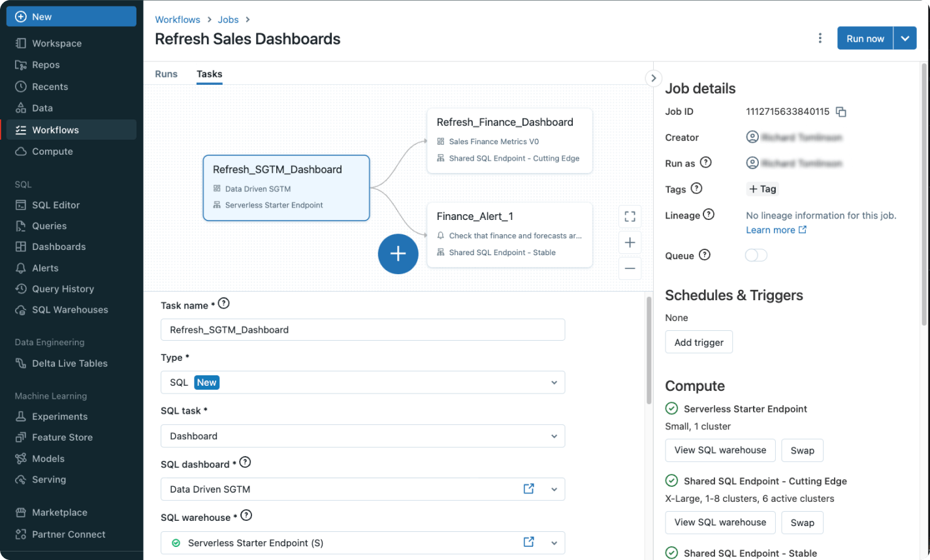Click the task form's vertical scrollbar
The width and height of the screenshot is (930, 560).
pyautogui.click(x=649, y=352)
